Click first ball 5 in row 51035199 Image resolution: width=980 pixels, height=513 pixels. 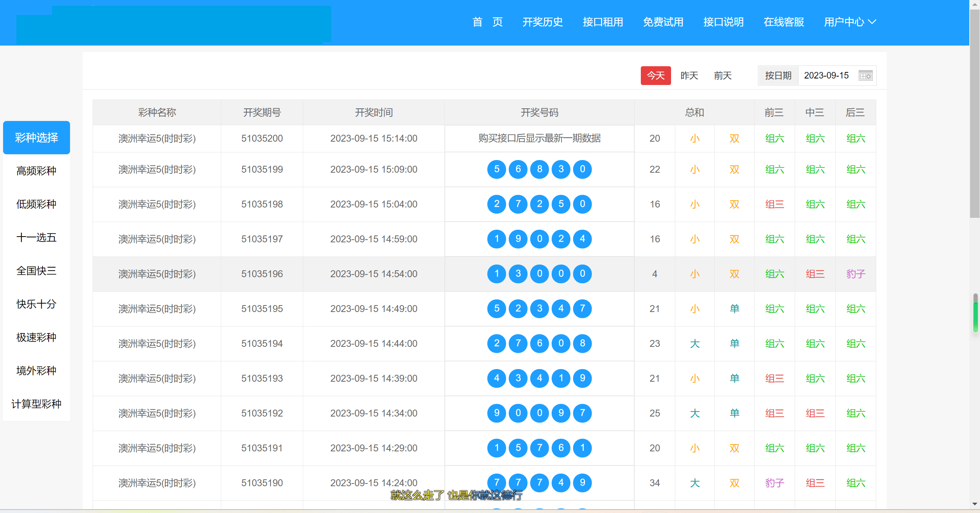(497, 169)
